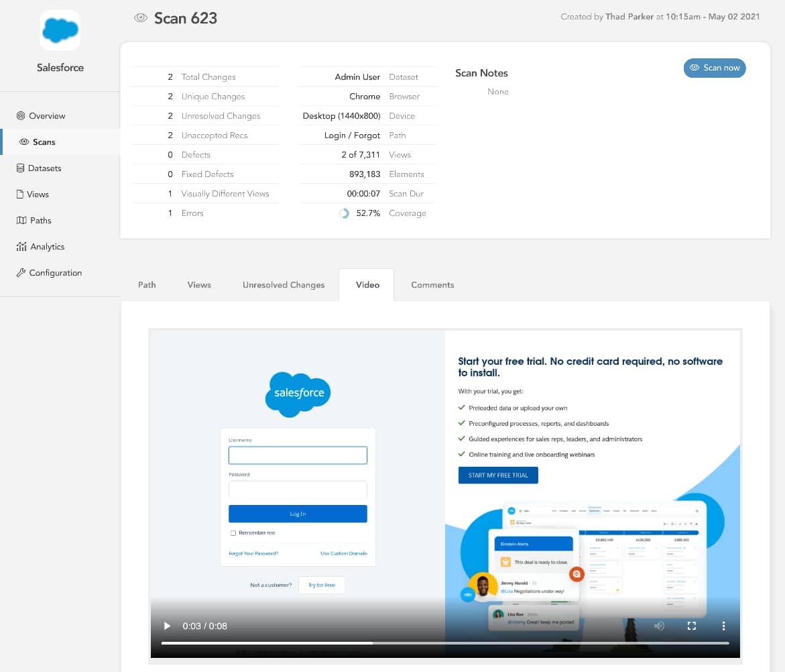Viewport: 785px width, 672px height.
Task: Click the Datasets database icon
Action: point(20,168)
